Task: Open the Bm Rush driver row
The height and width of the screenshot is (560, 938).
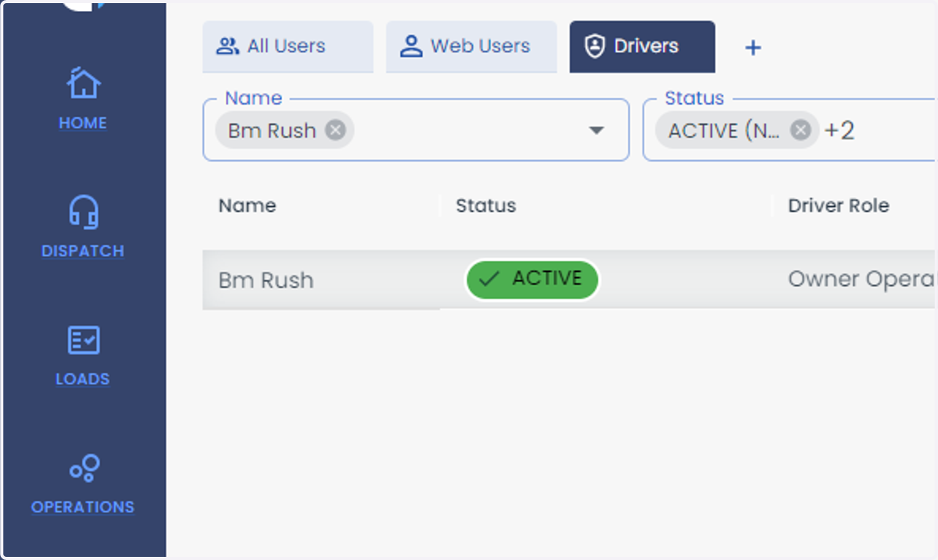Action: tap(570, 280)
